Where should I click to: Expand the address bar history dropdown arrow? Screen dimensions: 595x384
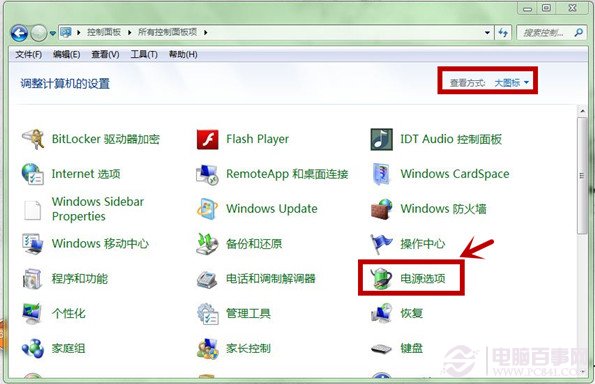(x=487, y=33)
